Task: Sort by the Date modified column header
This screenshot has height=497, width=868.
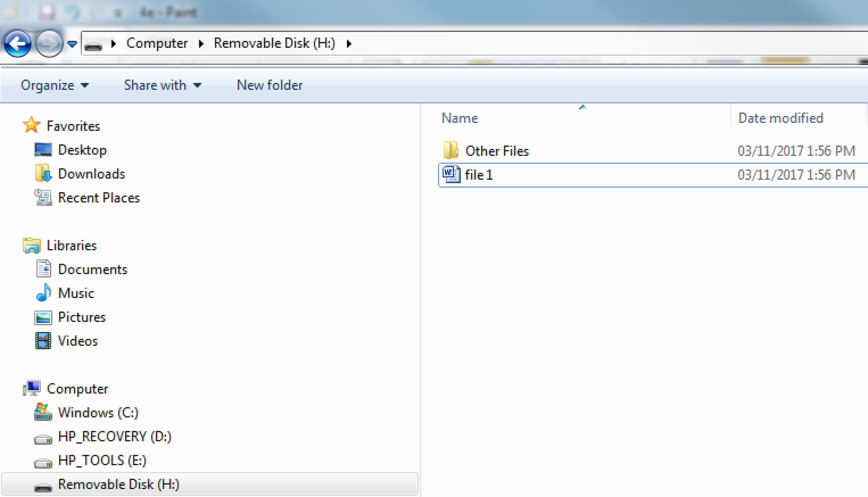Action: [781, 118]
